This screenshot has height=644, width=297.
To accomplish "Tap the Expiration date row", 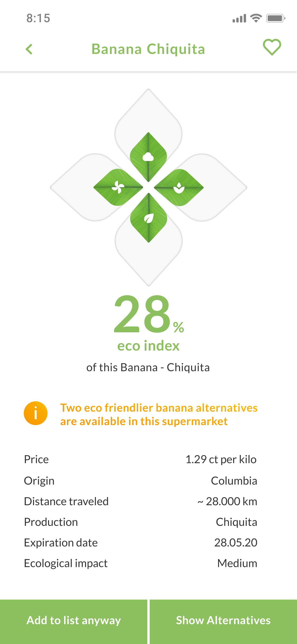I will click(x=140, y=542).
